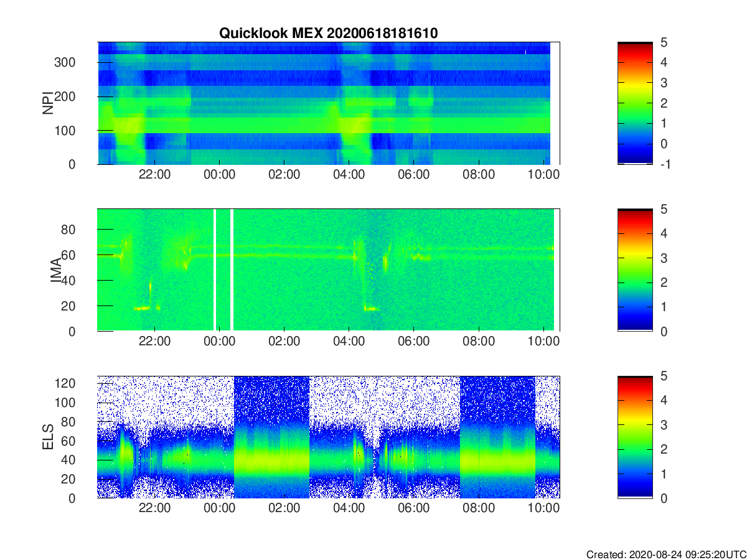Image resolution: width=747 pixels, height=560 pixels.
Task: Click the 04:00 time tick under IMA panel
Action: 349,342
